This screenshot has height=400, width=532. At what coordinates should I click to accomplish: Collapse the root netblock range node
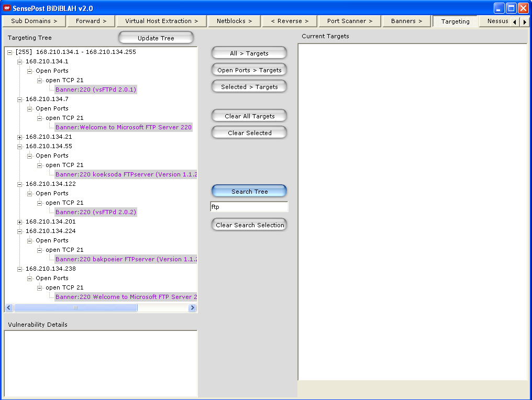click(10, 52)
